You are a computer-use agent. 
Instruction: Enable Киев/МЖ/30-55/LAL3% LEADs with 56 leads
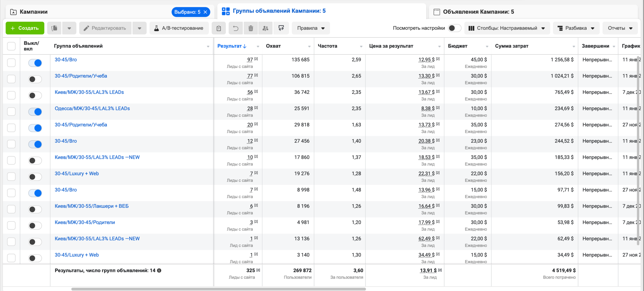pos(35,95)
